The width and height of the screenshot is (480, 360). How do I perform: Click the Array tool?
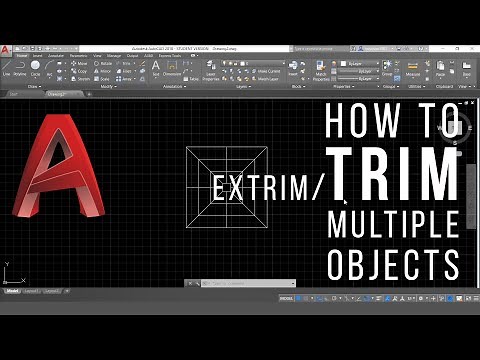click(124, 79)
